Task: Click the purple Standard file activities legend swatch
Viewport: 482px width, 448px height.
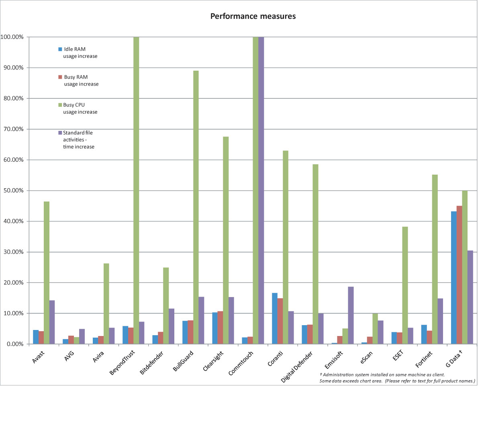Action: pos(60,132)
